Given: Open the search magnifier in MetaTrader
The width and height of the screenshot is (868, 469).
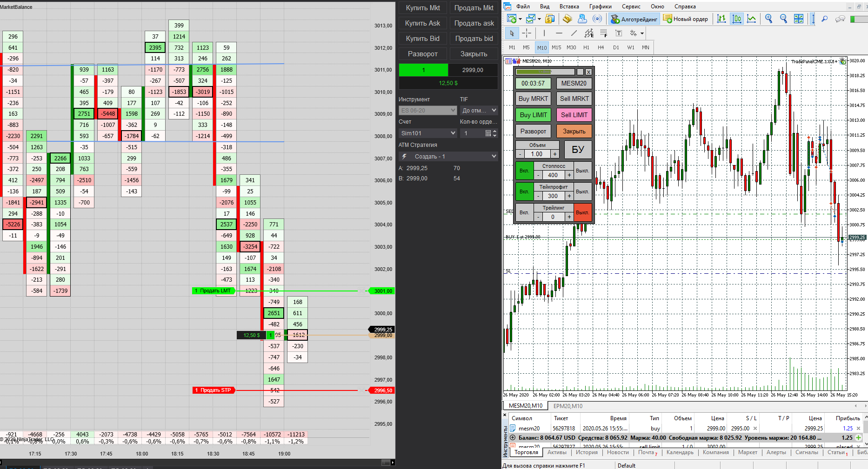Looking at the screenshot, I should (x=825, y=19).
